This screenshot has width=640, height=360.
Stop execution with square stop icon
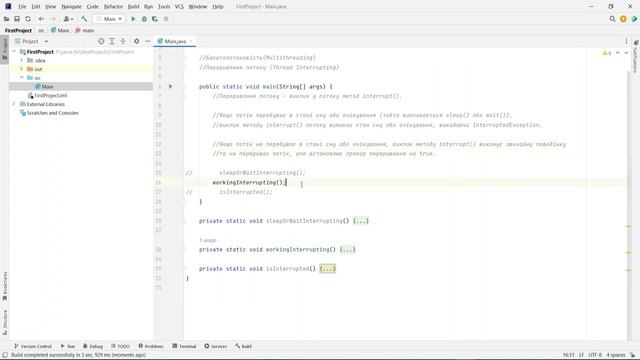[x=166, y=19]
